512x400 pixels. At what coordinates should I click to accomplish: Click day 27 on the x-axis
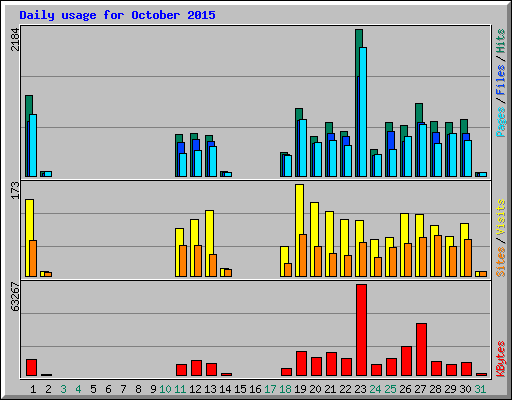pos(420,389)
